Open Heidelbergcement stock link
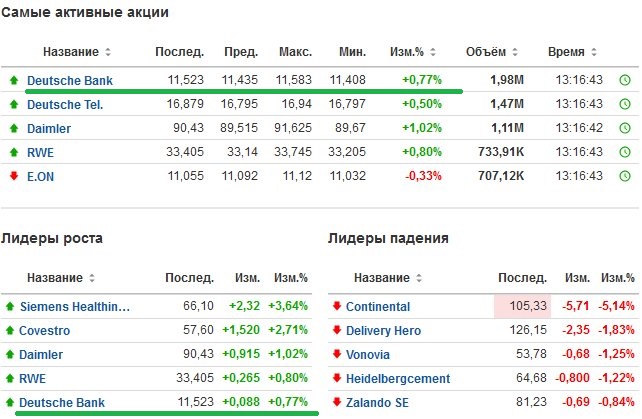642x419 pixels. [x=398, y=379]
